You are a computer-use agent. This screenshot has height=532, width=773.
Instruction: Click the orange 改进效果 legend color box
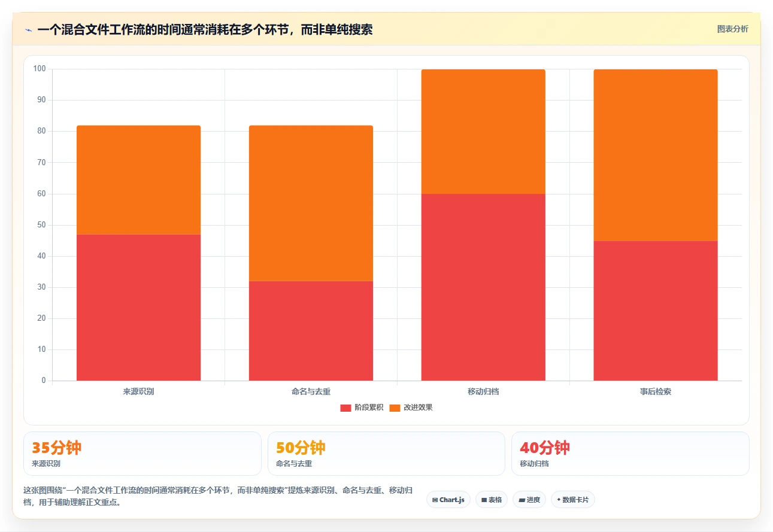(395, 408)
